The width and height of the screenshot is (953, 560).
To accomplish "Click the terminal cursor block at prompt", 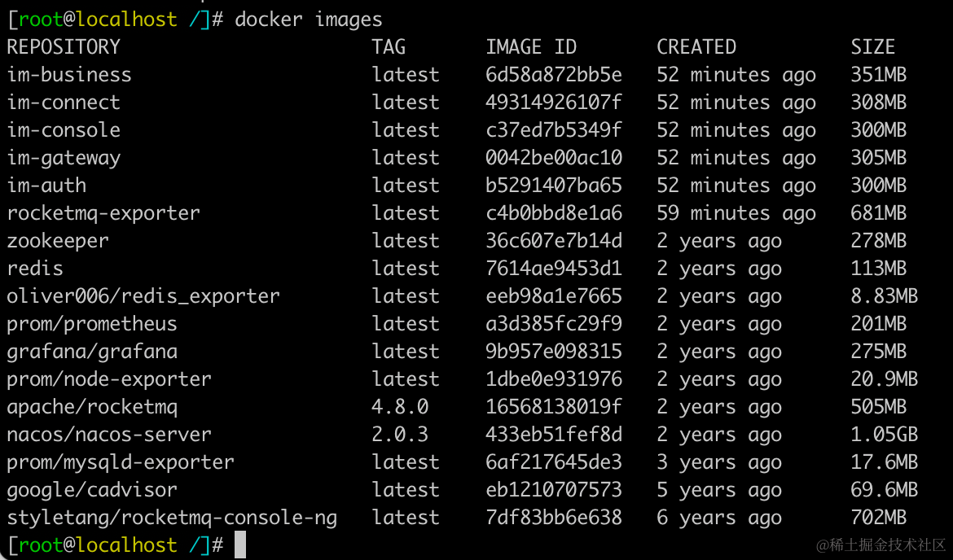I will pos(240,545).
